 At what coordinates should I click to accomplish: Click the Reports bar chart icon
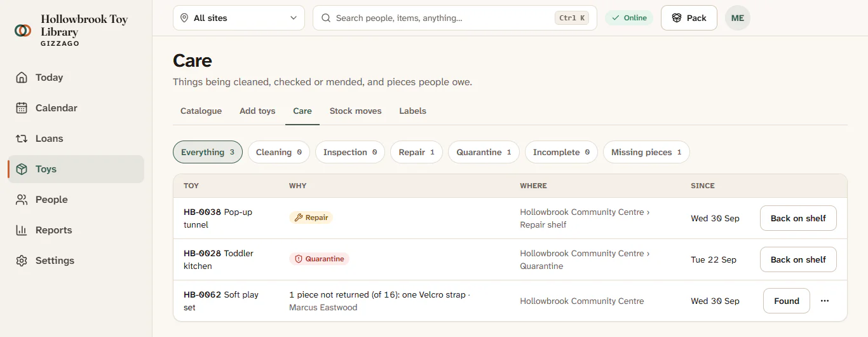point(22,230)
